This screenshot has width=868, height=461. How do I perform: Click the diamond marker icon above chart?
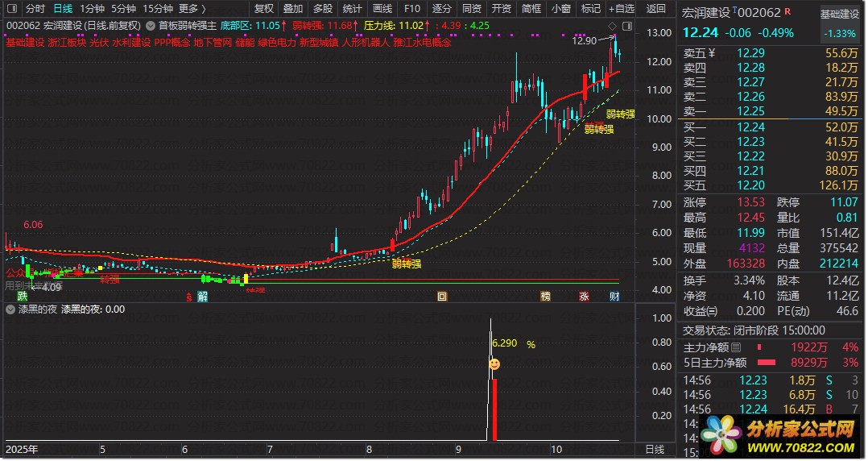(x=612, y=26)
